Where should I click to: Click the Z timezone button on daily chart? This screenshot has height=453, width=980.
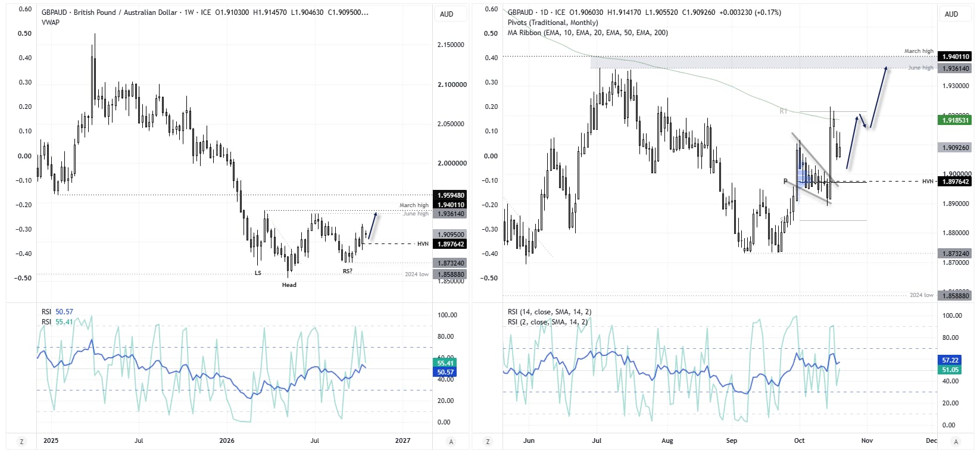point(488,441)
